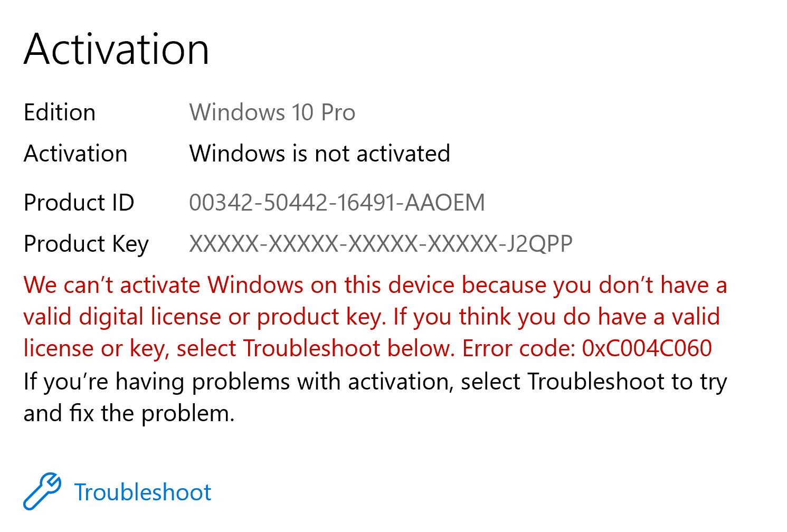The width and height of the screenshot is (787, 532).
Task: Click the large Activation page heading
Action: 117,49
